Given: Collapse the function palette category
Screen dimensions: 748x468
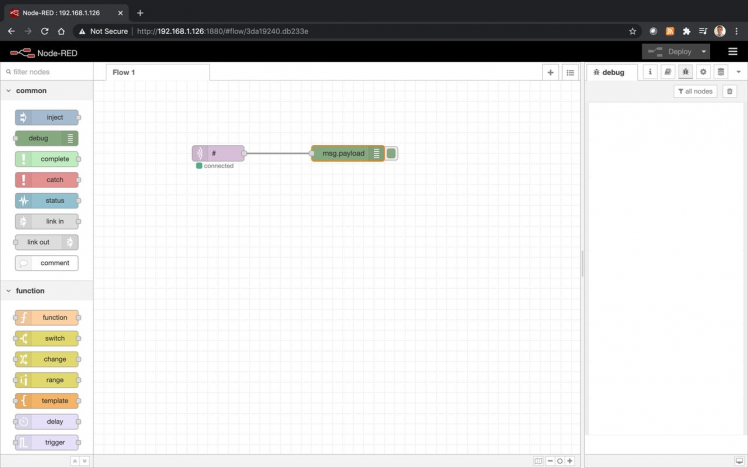Looking at the screenshot, I should 9,291.
